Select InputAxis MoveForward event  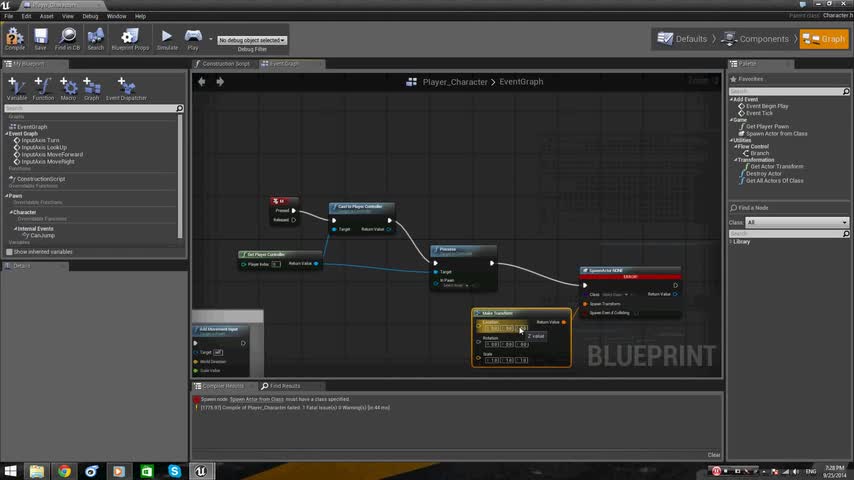tap(52, 155)
